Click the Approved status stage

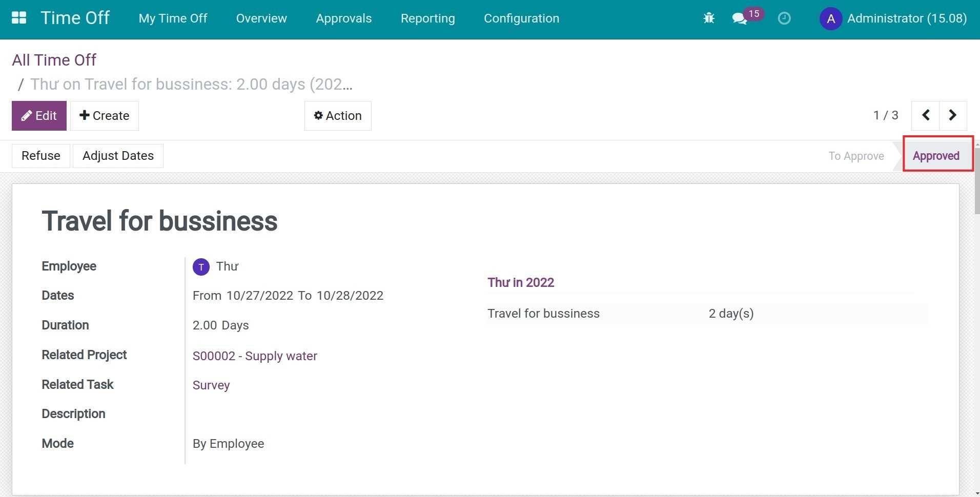click(936, 156)
